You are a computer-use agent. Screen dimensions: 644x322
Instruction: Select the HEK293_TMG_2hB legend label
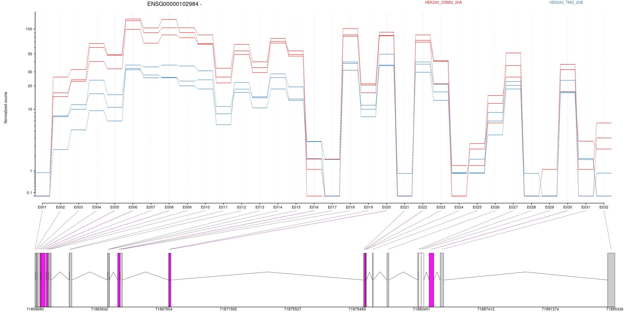coord(566,2)
